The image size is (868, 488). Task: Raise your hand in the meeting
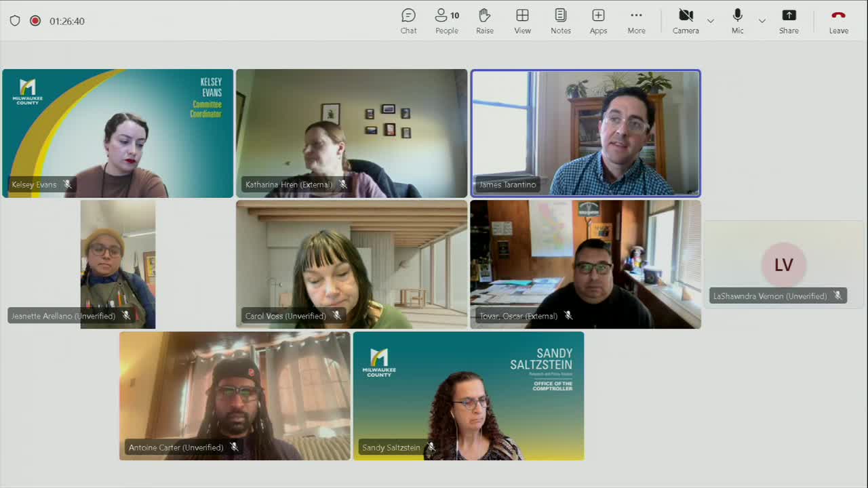tap(484, 21)
